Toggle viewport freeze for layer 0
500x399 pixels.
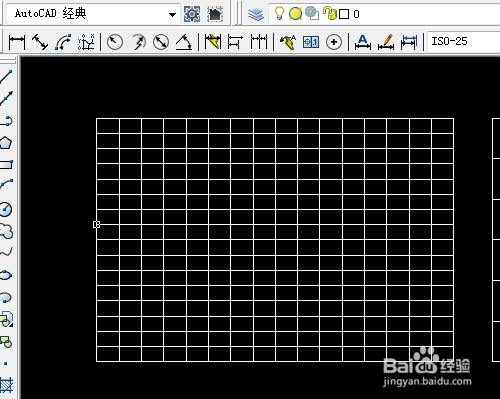312,14
